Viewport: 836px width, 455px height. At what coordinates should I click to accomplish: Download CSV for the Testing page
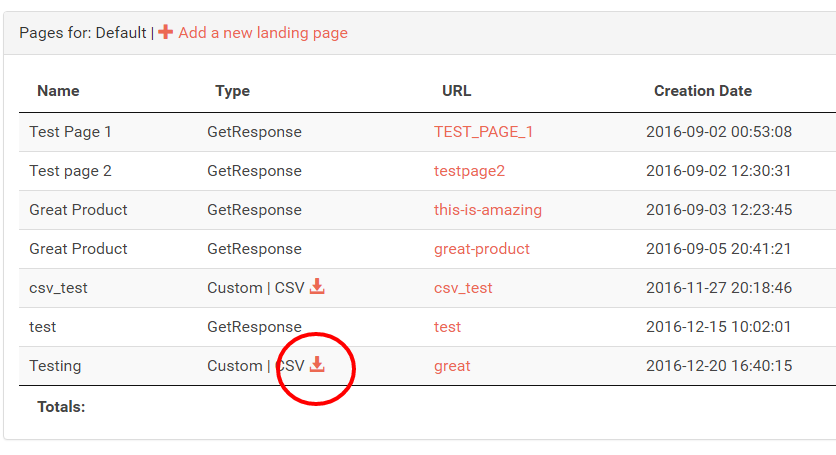317,364
